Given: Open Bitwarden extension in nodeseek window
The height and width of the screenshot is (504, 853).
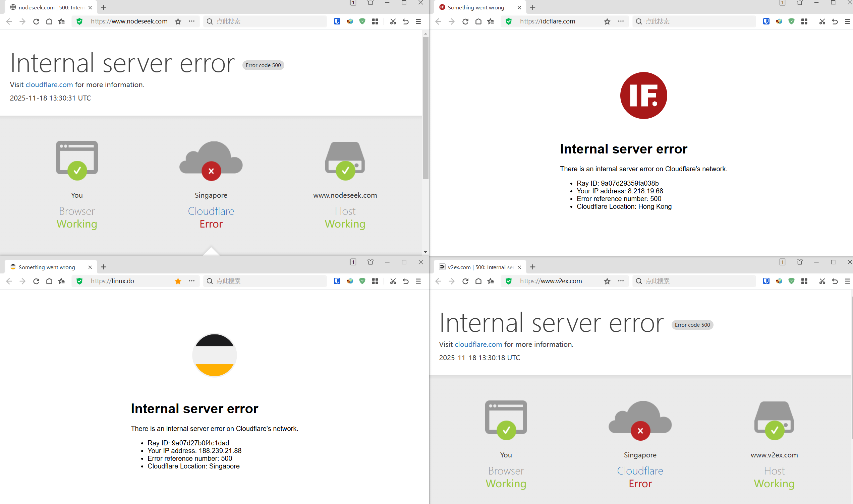Looking at the screenshot, I should click(x=337, y=21).
